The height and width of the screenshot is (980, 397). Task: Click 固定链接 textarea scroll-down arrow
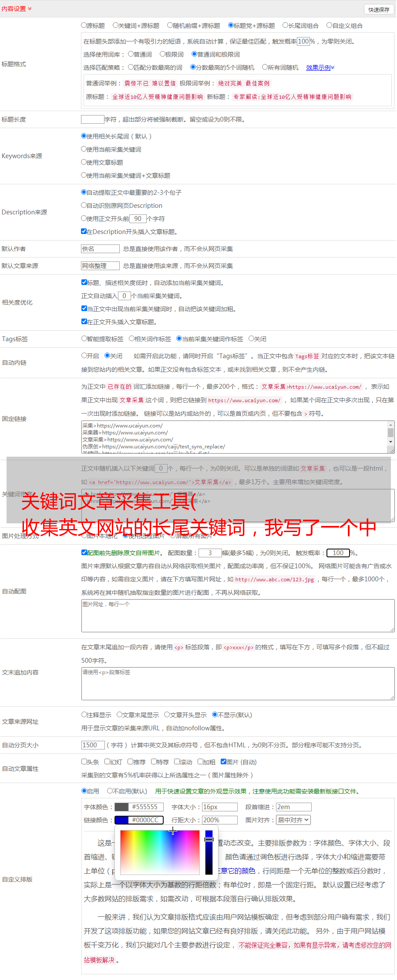point(390,442)
